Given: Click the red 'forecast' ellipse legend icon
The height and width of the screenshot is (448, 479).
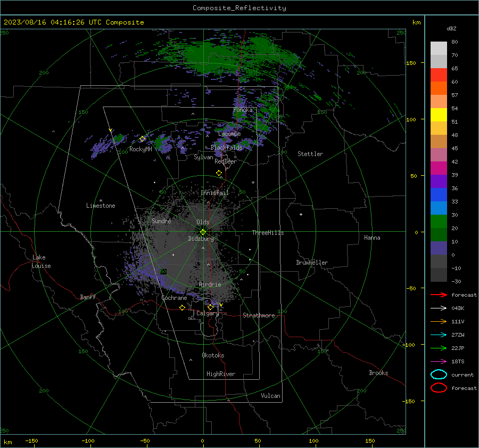Looking at the screenshot, I should [x=439, y=388].
